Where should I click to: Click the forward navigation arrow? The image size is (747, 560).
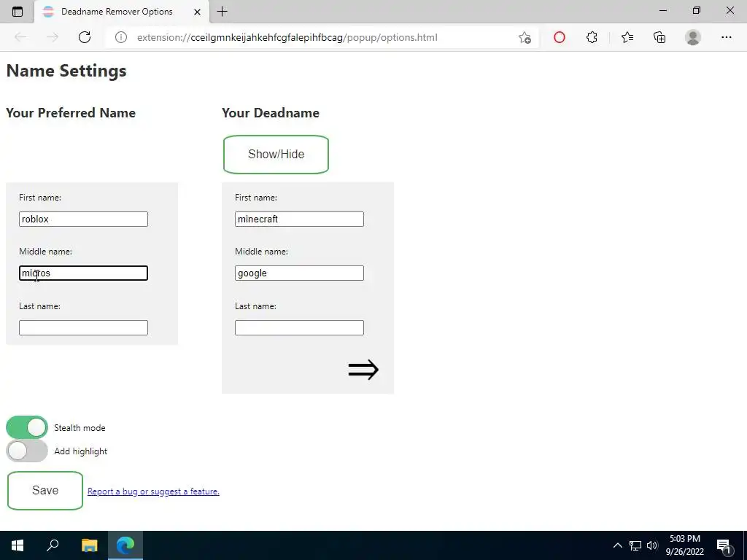tap(53, 37)
